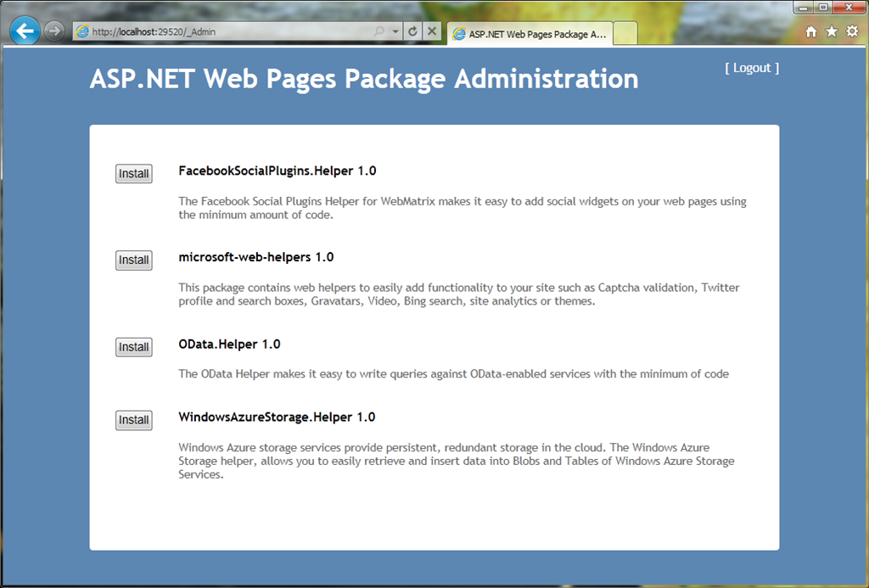Click the Logout link
The height and width of the screenshot is (588, 869).
click(752, 68)
